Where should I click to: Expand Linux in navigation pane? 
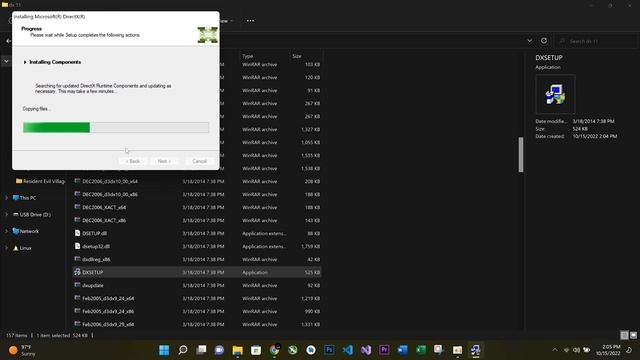(7, 248)
